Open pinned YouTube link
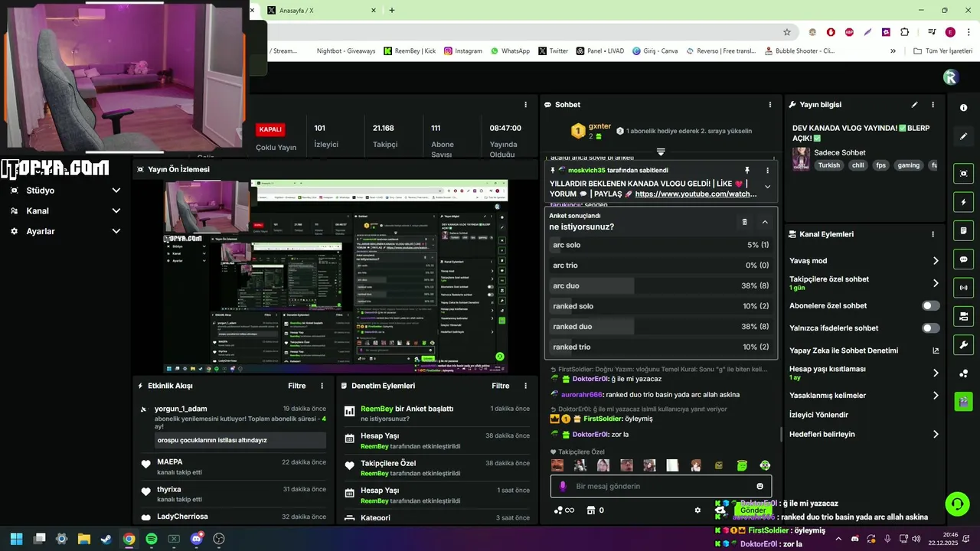 tap(696, 194)
